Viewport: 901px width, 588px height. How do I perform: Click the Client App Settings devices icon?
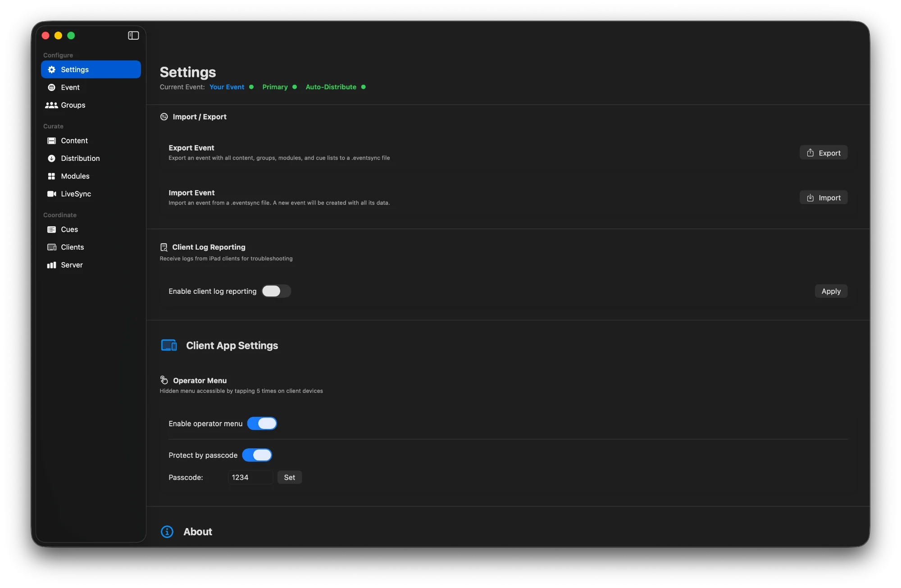(x=169, y=345)
